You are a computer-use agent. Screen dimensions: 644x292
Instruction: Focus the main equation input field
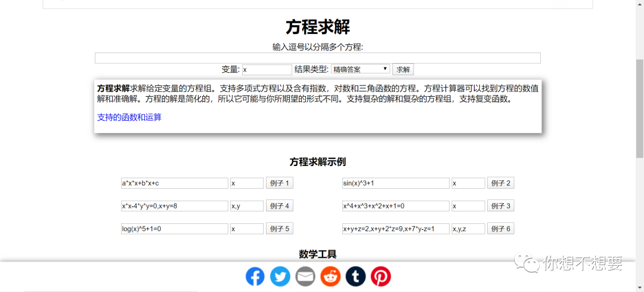pyautogui.click(x=317, y=58)
